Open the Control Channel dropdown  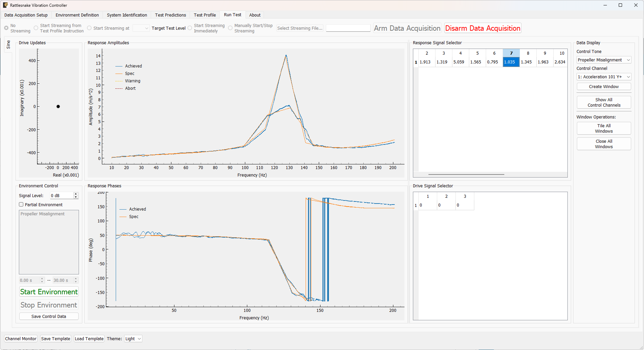[x=604, y=77]
